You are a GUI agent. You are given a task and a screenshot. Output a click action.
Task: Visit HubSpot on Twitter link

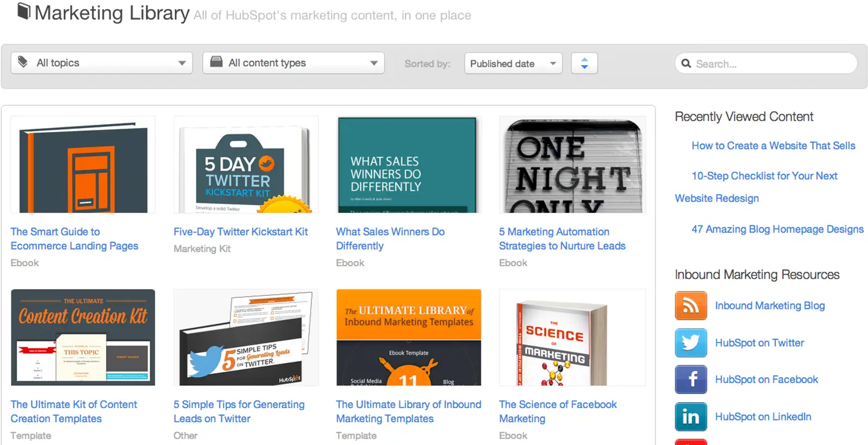(x=759, y=342)
